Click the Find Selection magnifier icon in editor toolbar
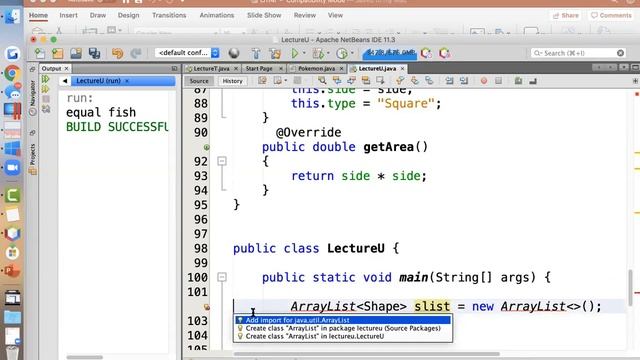Screen dimensions: 640x360 tap(322, 81)
